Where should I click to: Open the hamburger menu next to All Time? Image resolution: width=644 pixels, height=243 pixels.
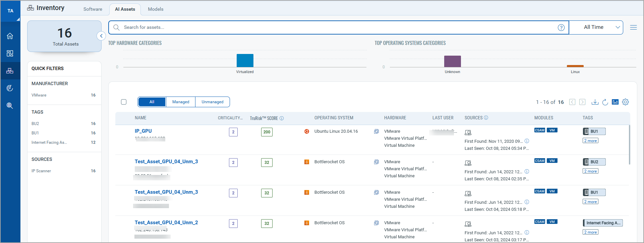click(x=633, y=27)
